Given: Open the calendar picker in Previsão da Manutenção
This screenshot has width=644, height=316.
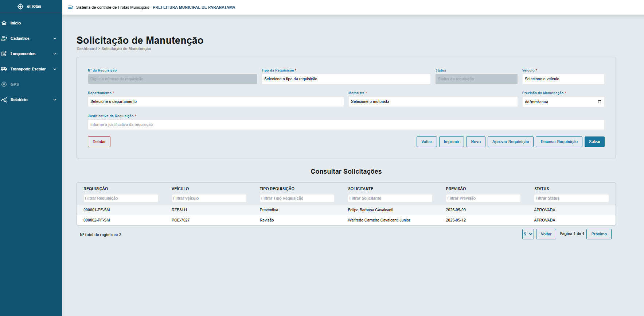Looking at the screenshot, I should pos(599,102).
